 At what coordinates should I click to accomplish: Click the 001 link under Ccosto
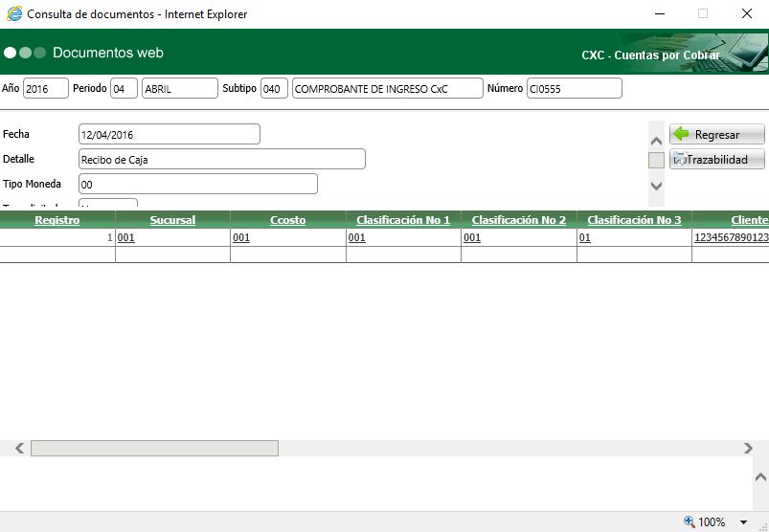click(241, 238)
